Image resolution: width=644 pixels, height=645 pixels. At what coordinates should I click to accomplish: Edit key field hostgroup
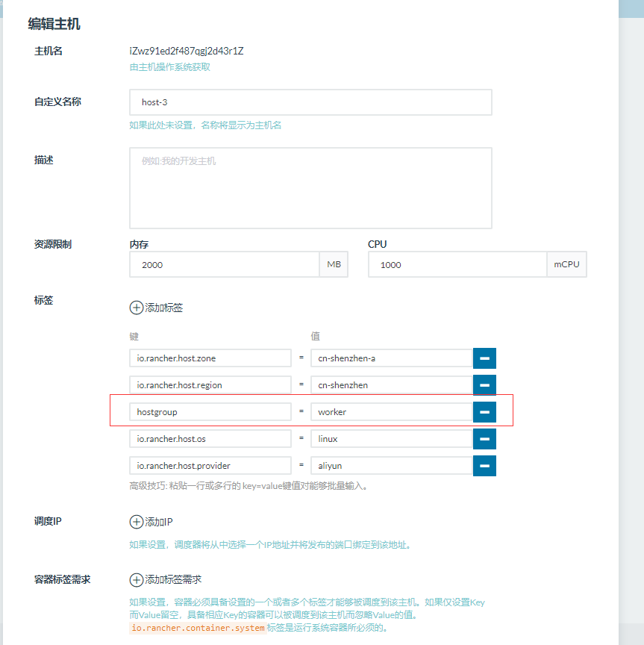point(210,412)
